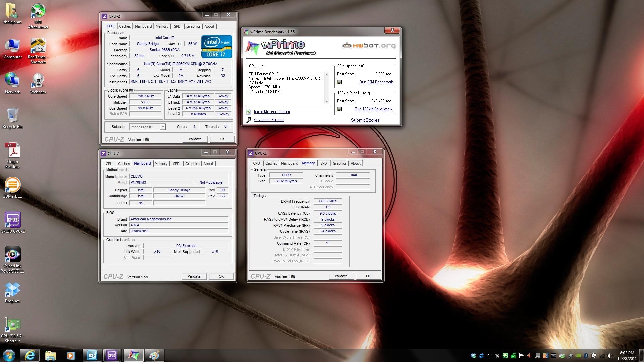Launch MSI Afterburner from the desktop

pos(38,16)
